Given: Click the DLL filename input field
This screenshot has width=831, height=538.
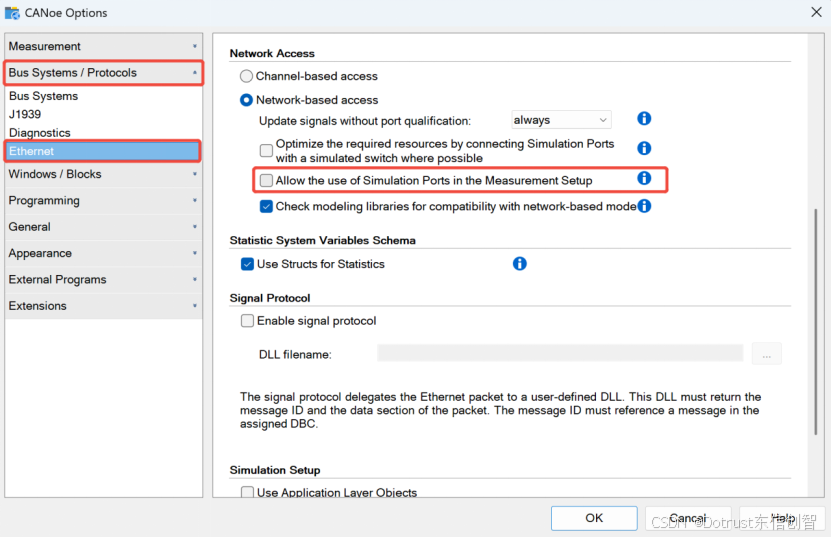Looking at the screenshot, I should click(x=560, y=353).
